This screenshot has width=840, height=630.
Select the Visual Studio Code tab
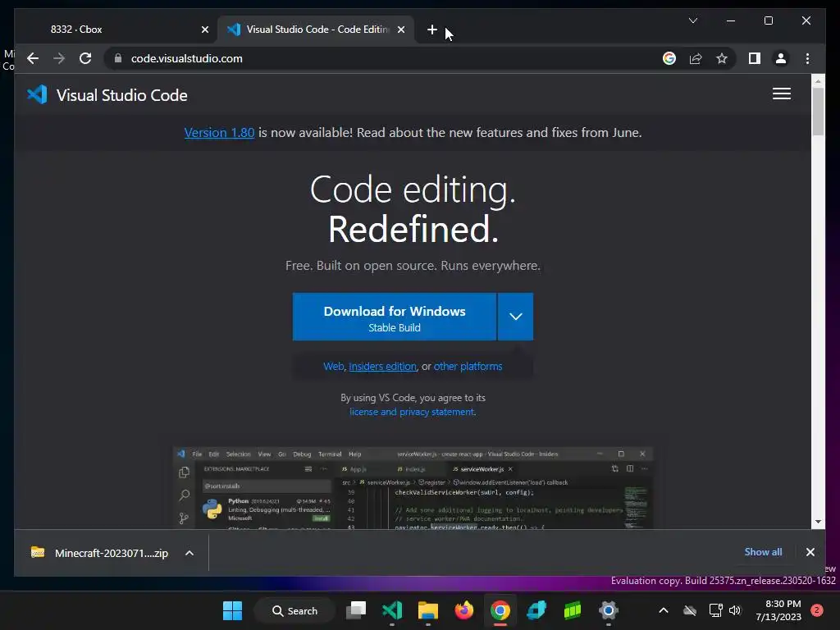click(x=316, y=30)
